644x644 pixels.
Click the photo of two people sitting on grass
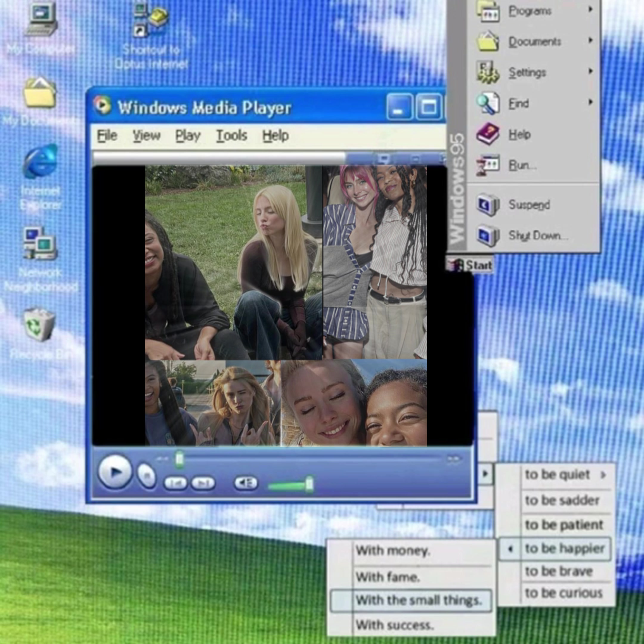(234, 263)
